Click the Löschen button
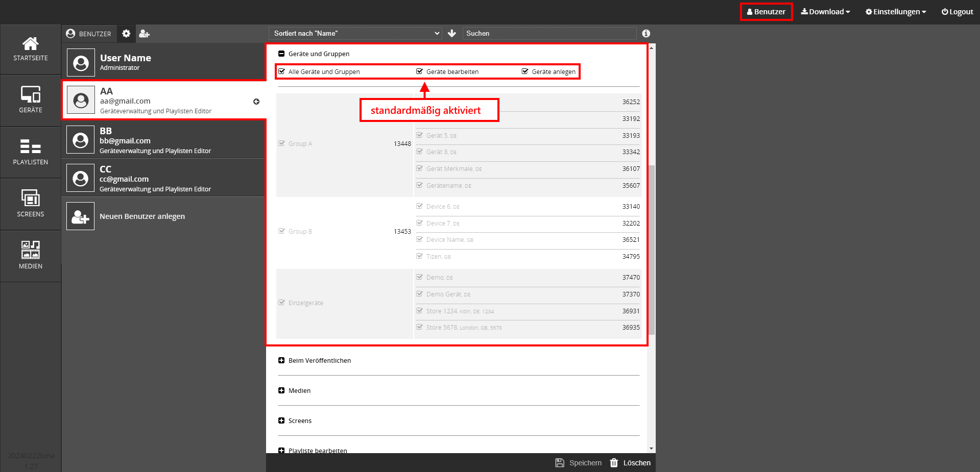This screenshot has height=472, width=980. point(631,463)
